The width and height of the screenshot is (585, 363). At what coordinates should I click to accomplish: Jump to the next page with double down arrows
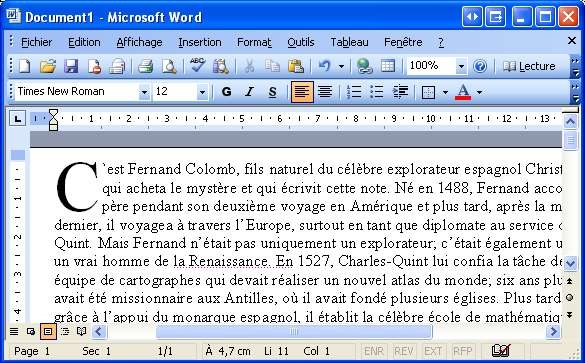tap(570, 315)
